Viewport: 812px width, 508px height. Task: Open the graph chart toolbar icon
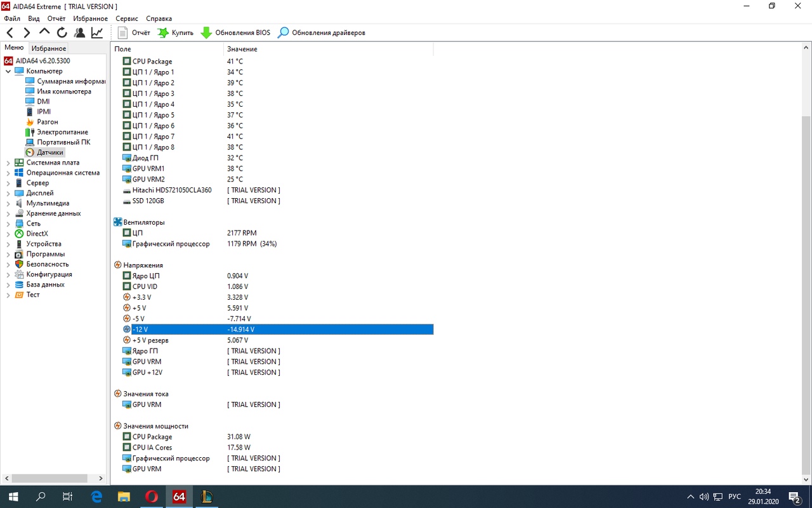[x=97, y=32]
